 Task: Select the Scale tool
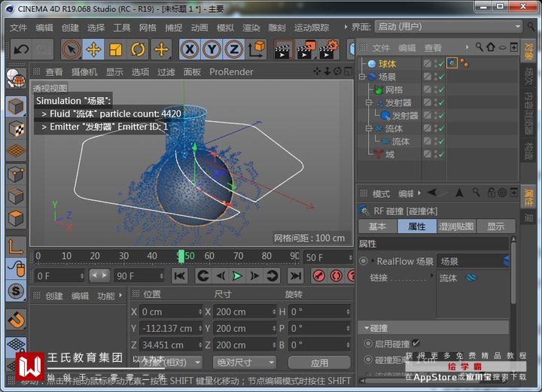pyautogui.click(x=115, y=50)
